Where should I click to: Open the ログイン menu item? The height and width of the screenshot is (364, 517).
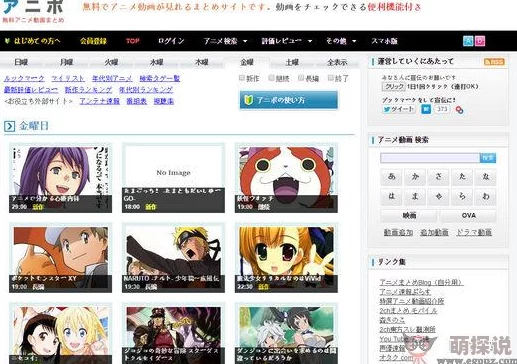[x=171, y=41]
